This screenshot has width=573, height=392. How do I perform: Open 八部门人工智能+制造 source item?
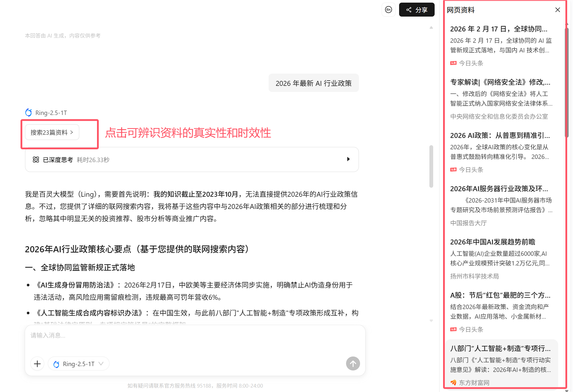pos(500,349)
